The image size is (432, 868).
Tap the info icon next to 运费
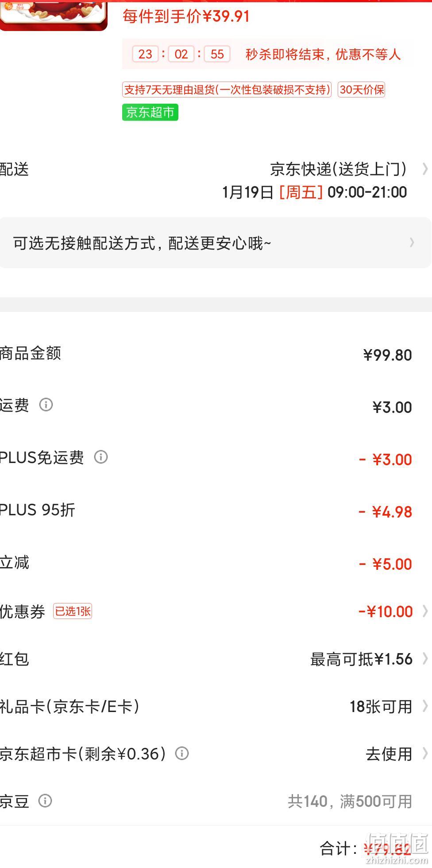pos(46,405)
